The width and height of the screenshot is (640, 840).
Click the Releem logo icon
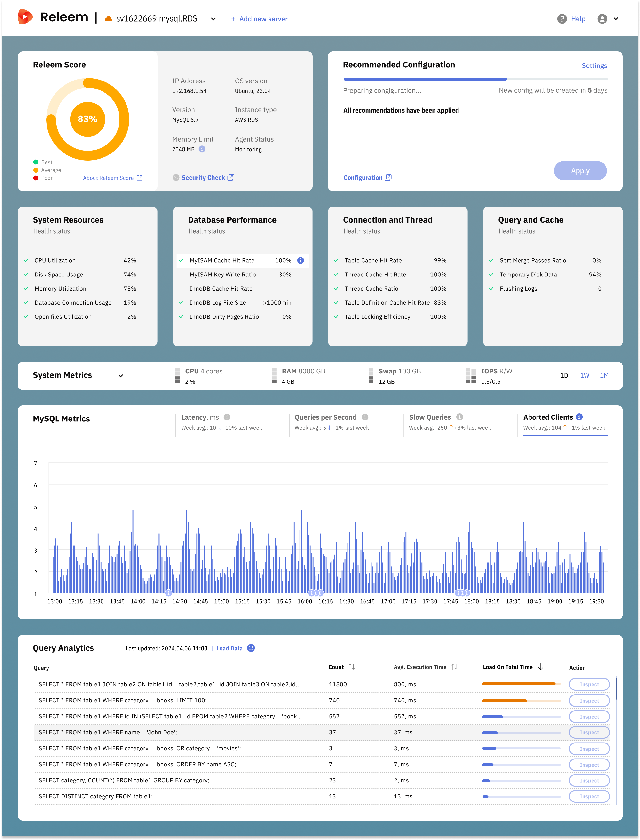click(25, 17)
